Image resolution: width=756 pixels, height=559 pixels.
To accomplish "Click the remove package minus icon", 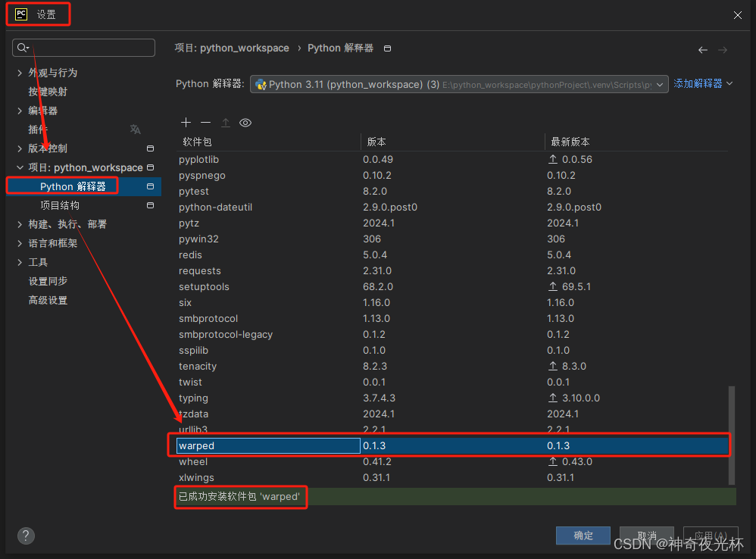I will point(206,123).
